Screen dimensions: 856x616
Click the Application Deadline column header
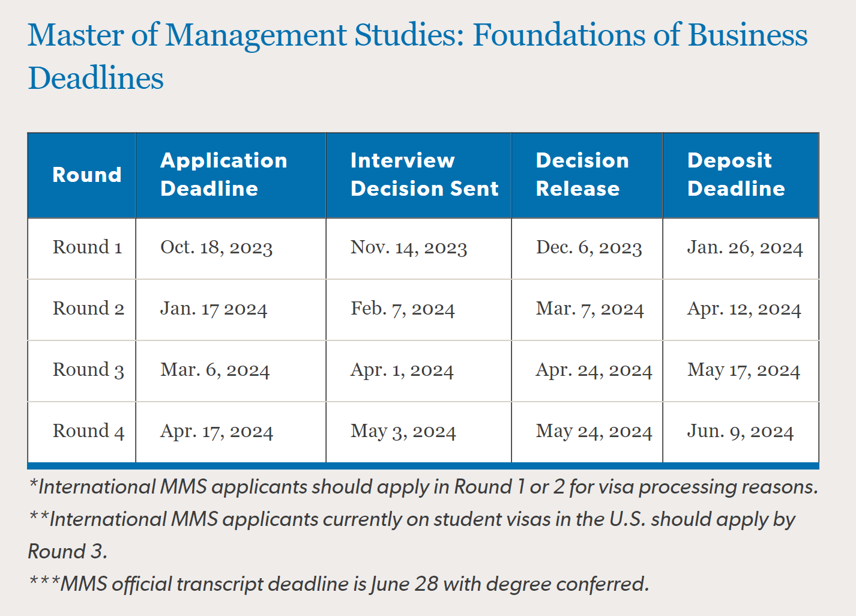pos(223,175)
